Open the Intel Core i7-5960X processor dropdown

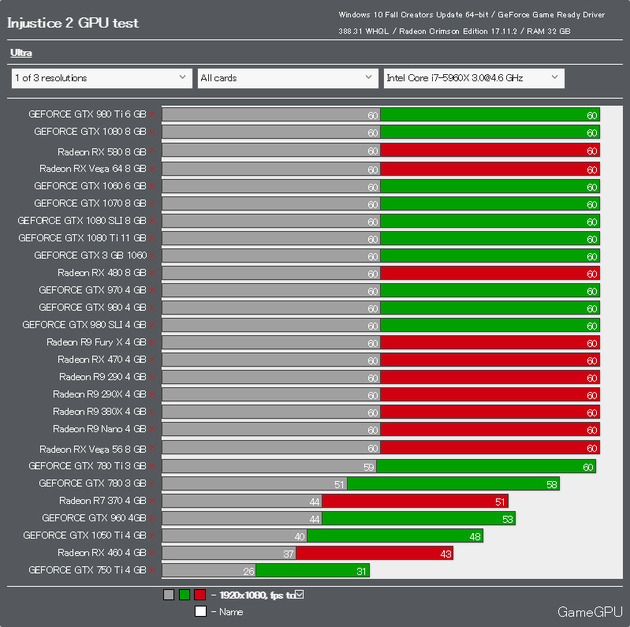(474, 78)
